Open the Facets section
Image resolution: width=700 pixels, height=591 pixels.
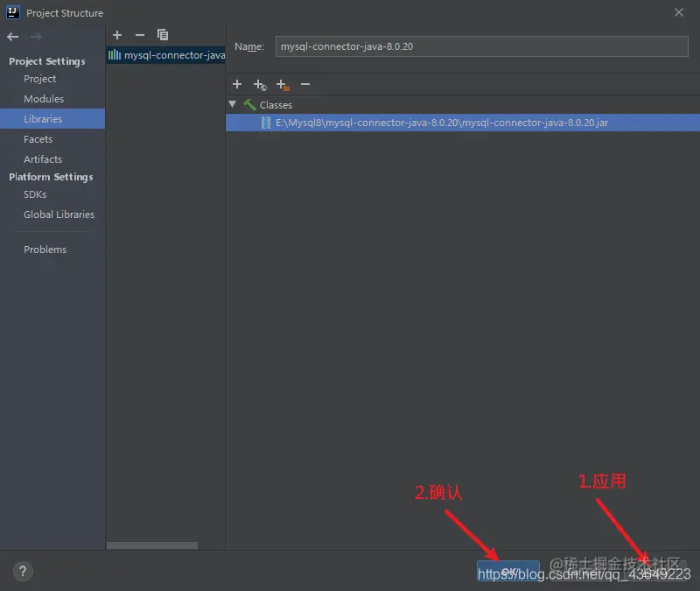coord(38,139)
